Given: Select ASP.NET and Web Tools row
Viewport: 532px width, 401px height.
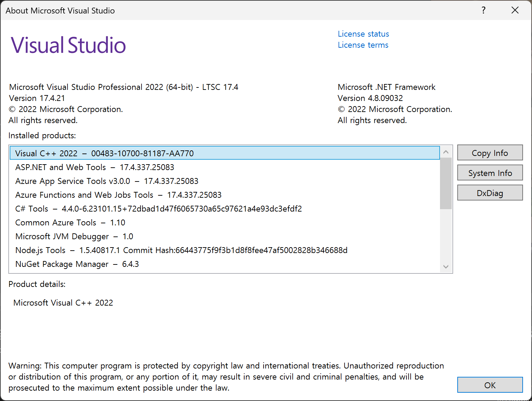Looking at the screenshot, I should coord(225,167).
